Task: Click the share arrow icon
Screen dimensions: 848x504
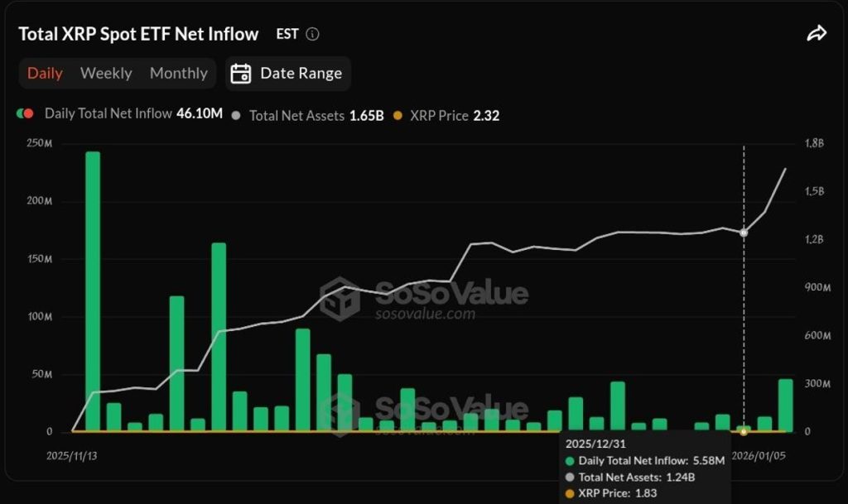Action: click(x=817, y=34)
